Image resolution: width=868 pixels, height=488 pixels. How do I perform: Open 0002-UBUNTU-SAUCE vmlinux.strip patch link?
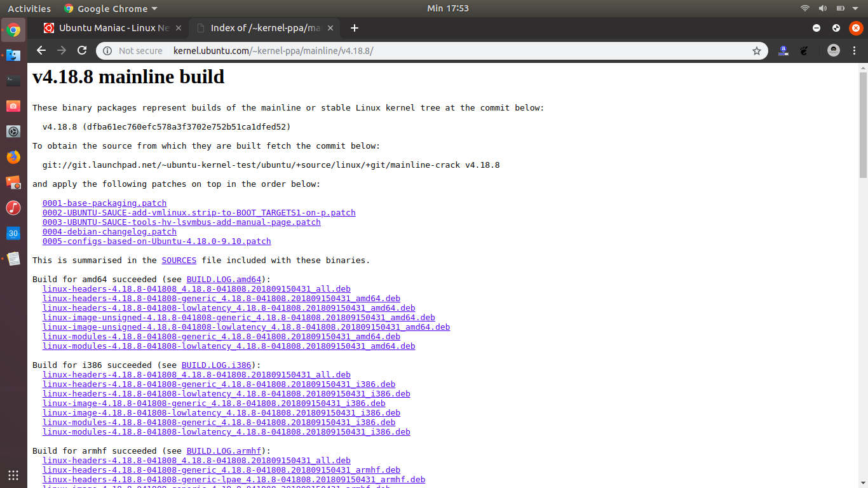click(x=199, y=213)
